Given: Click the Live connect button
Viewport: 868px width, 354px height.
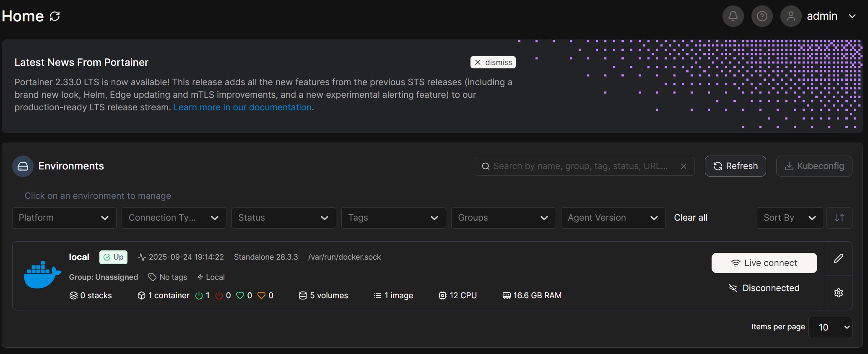Looking at the screenshot, I should 764,263.
